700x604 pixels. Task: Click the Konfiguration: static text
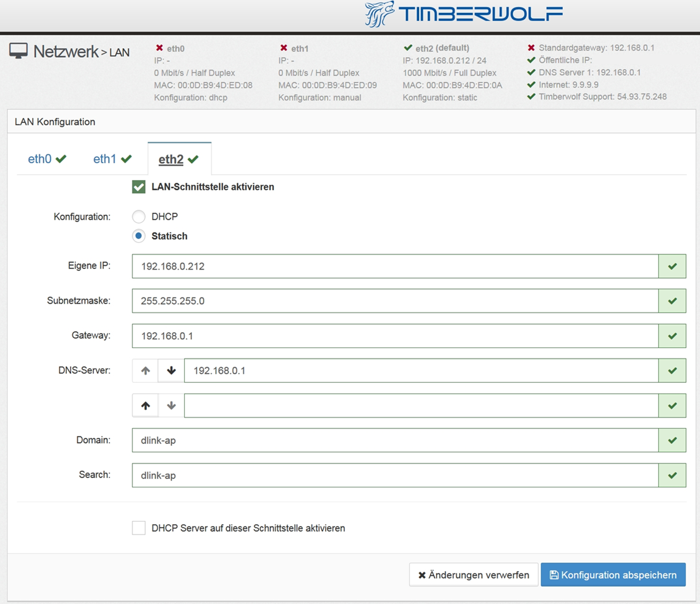click(440, 97)
